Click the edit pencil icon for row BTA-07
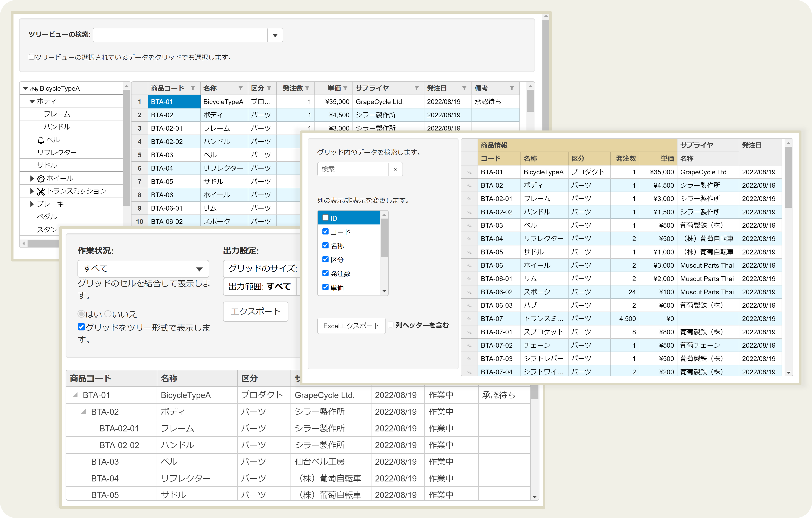This screenshot has width=812, height=518. 469,319
